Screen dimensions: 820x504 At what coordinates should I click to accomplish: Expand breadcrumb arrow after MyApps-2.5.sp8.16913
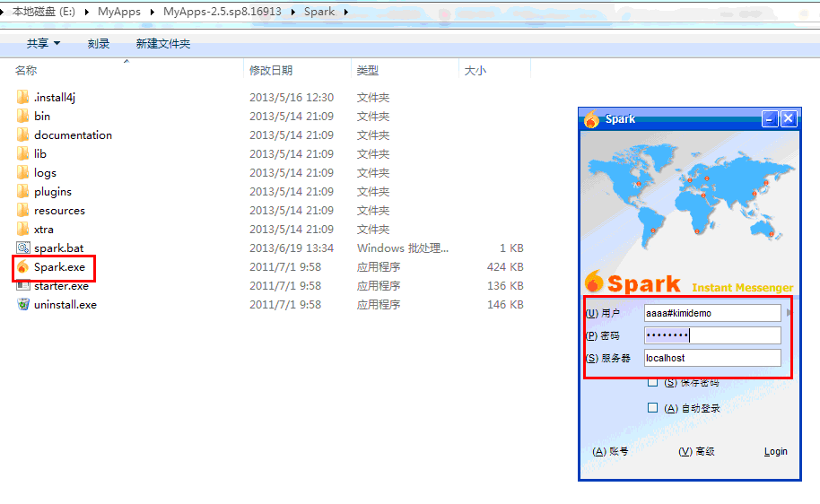coord(292,12)
